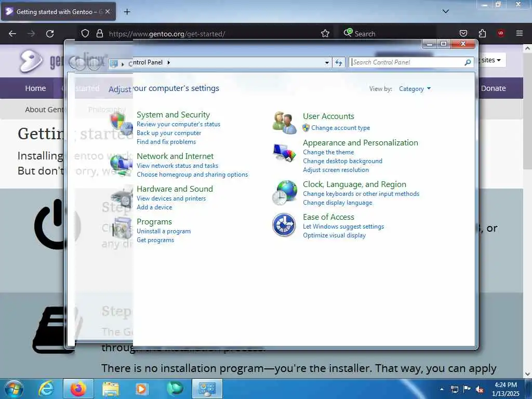Click Change desktop background

pyautogui.click(x=343, y=161)
